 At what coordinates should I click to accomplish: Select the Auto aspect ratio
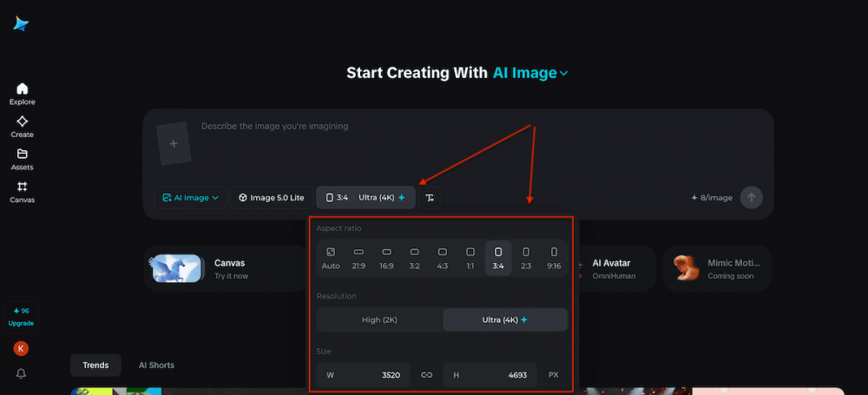tap(331, 258)
